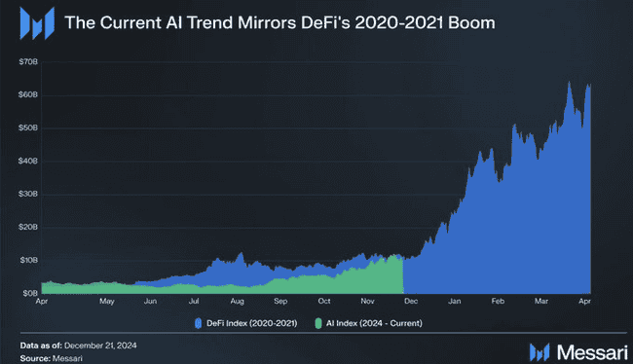Viewport: 633px width, 364px height.
Task: Click the Data as of December 21, 2024 text
Action: pos(78,346)
